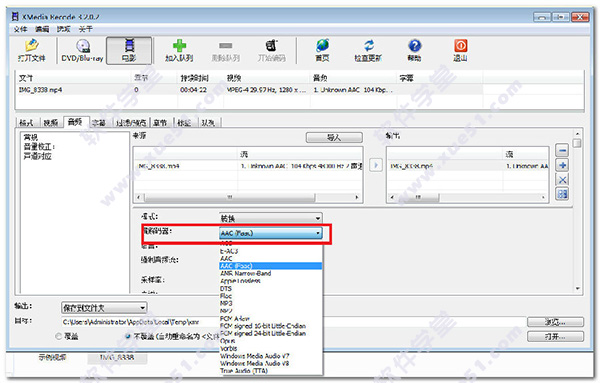Select the 覆盖 (overwrite) radio button
The width and height of the screenshot is (600, 383).
59,336
